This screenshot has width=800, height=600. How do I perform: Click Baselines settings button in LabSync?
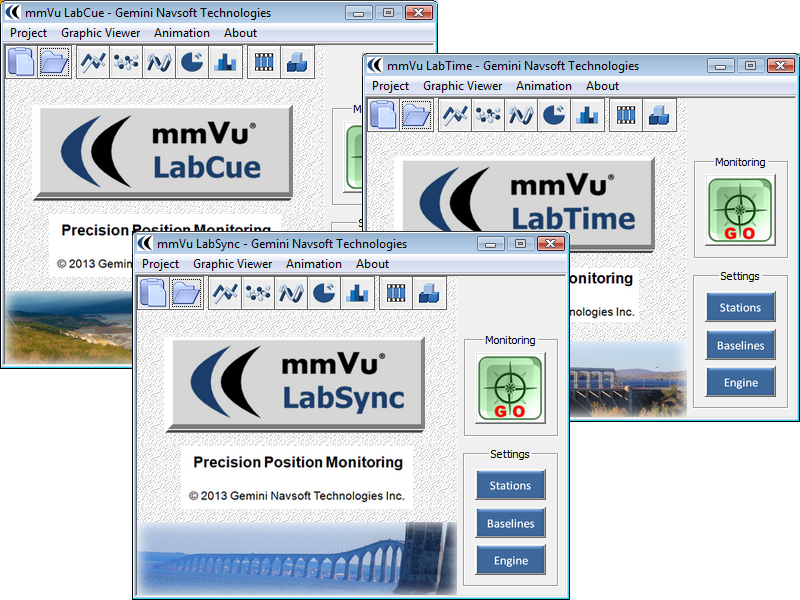pos(510,523)
